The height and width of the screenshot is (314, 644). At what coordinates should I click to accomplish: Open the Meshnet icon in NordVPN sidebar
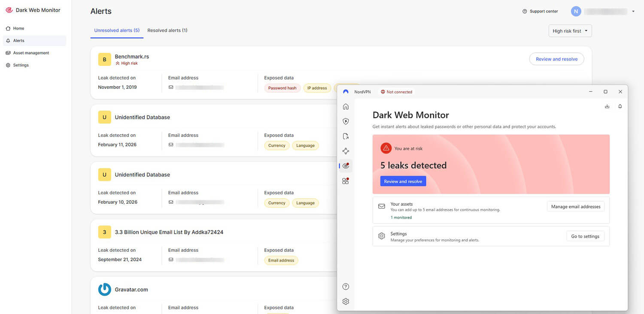coord(346,151)
